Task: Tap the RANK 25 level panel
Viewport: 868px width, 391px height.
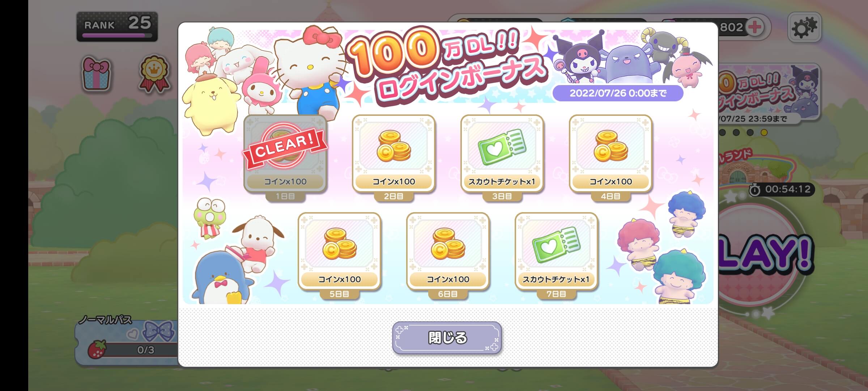Action: [x=117, y=26]
